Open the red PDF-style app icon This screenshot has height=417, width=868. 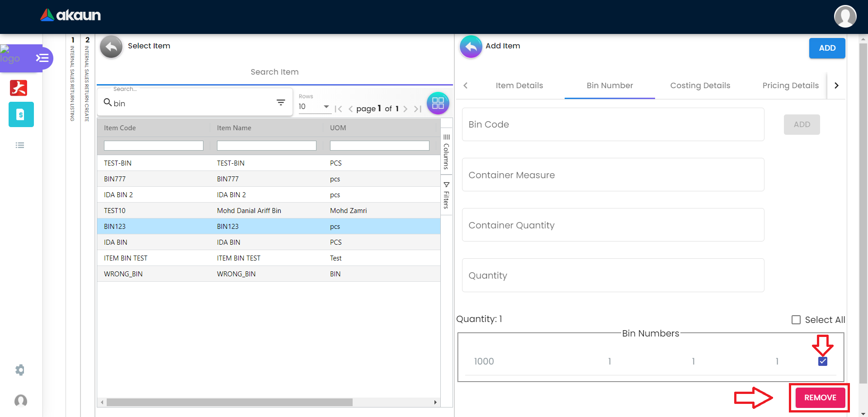(19, 88)
